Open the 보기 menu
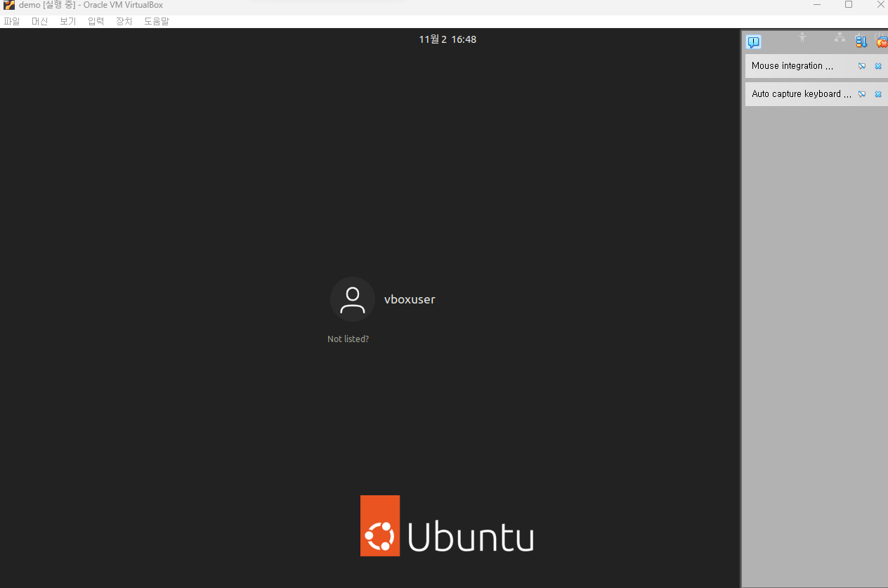Viewport: 888px width, 588px height. click(x=68, y=22)
